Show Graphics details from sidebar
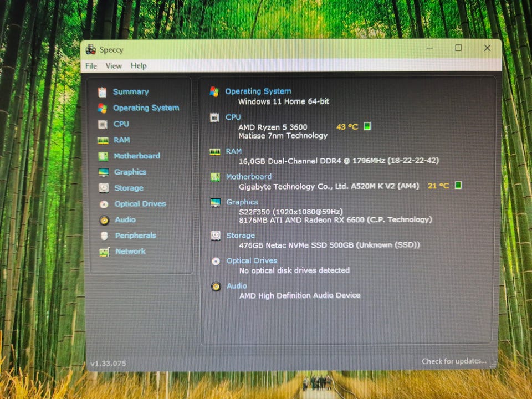Viewport: 532px width, 399px height. click(130, 172)
